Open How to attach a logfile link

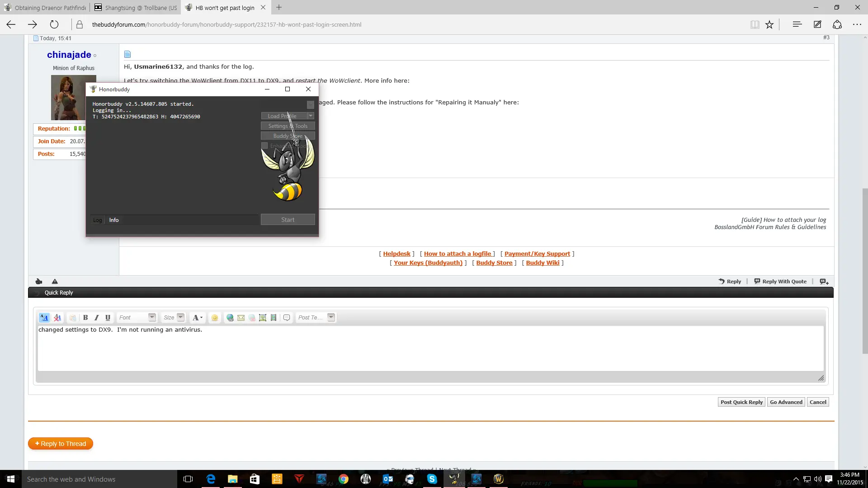coord(458,254)
